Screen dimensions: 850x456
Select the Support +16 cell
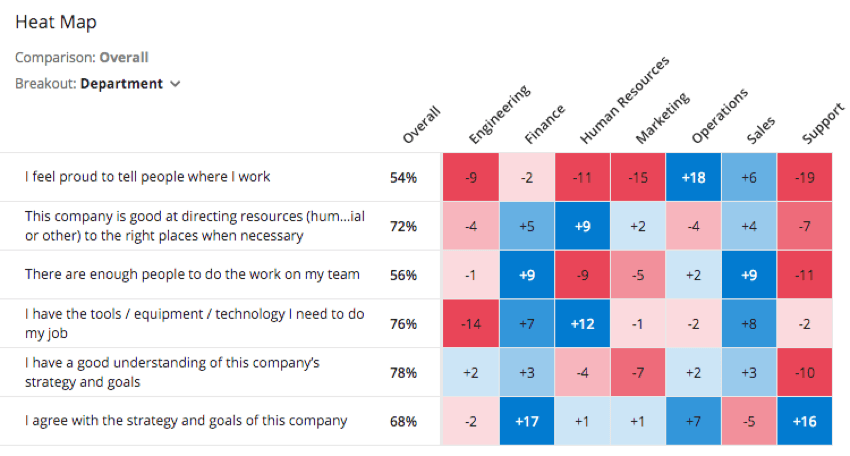[804, 421]
